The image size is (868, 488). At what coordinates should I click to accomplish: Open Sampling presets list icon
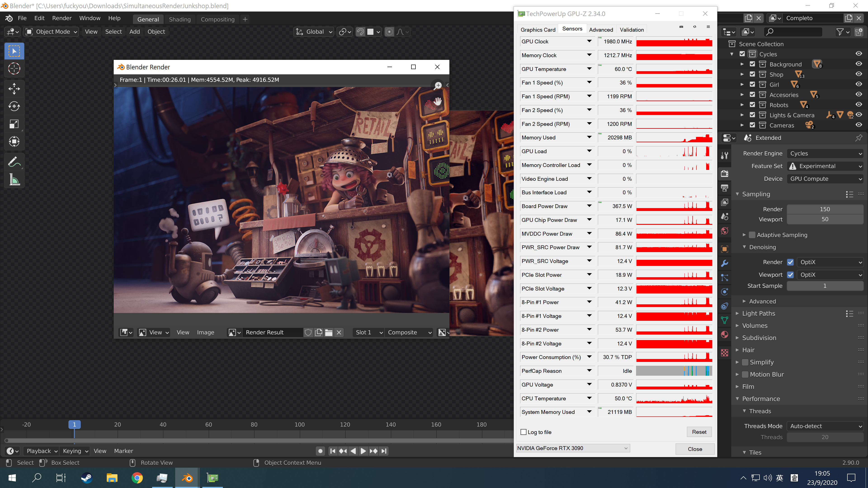pyautogui.click(x=849, y=194)
